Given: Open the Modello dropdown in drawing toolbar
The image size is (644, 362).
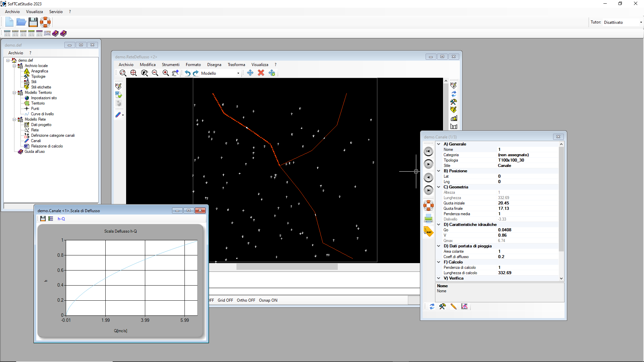Looking at the screenshot, I should click(x=220, y=73).
